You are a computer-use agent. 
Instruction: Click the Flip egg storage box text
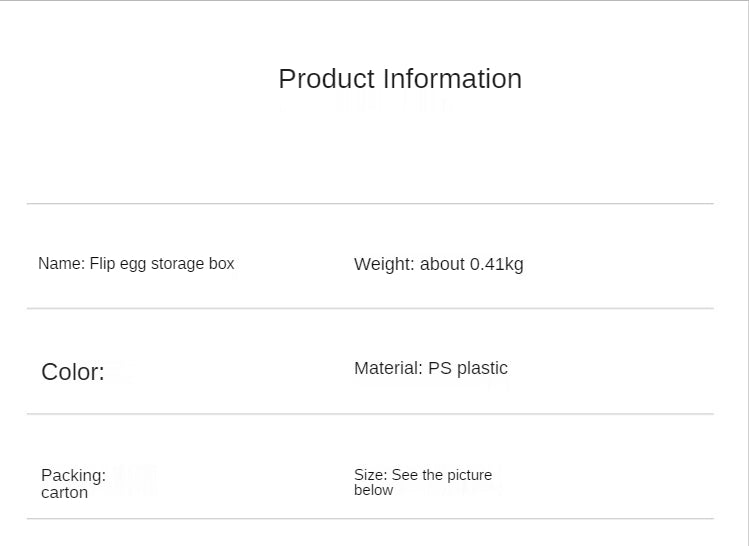click(x=162, y=264)
